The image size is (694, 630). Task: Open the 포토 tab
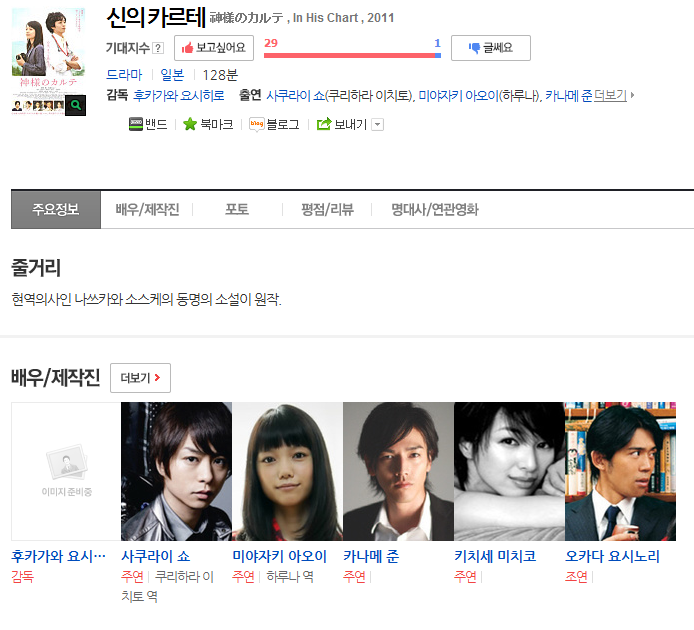coord(237,209)
